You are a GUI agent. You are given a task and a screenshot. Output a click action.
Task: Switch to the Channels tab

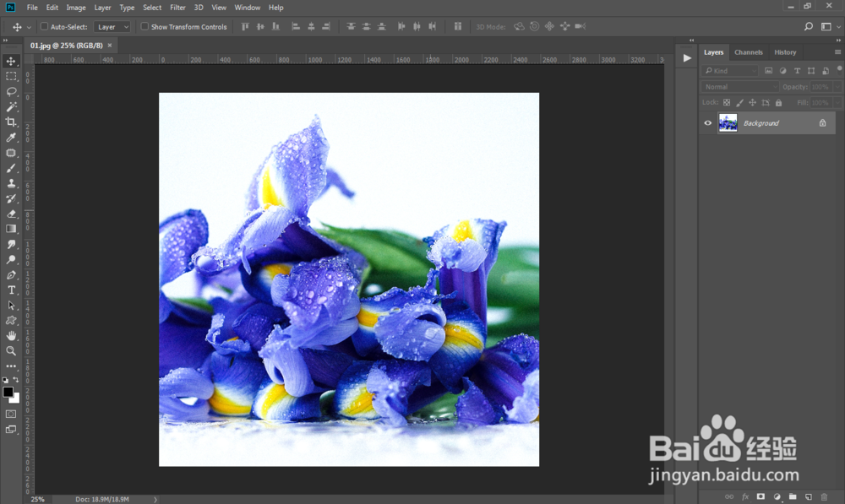[x=748, y=52]
